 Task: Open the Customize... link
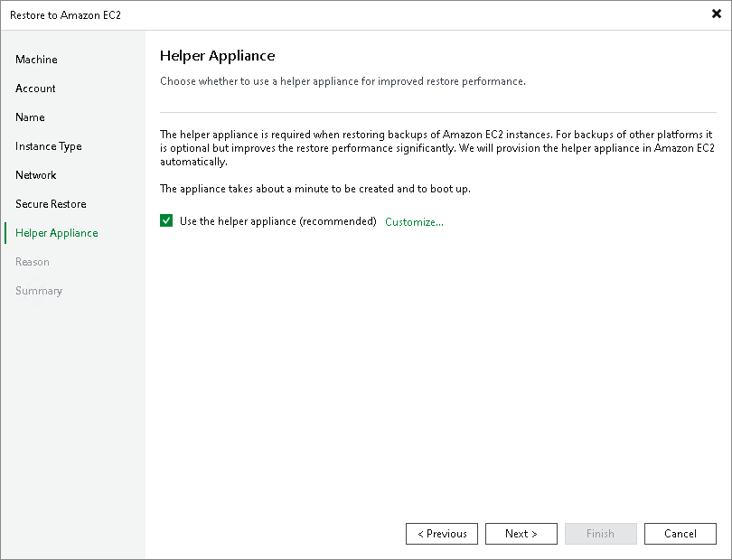click(414, 220)
